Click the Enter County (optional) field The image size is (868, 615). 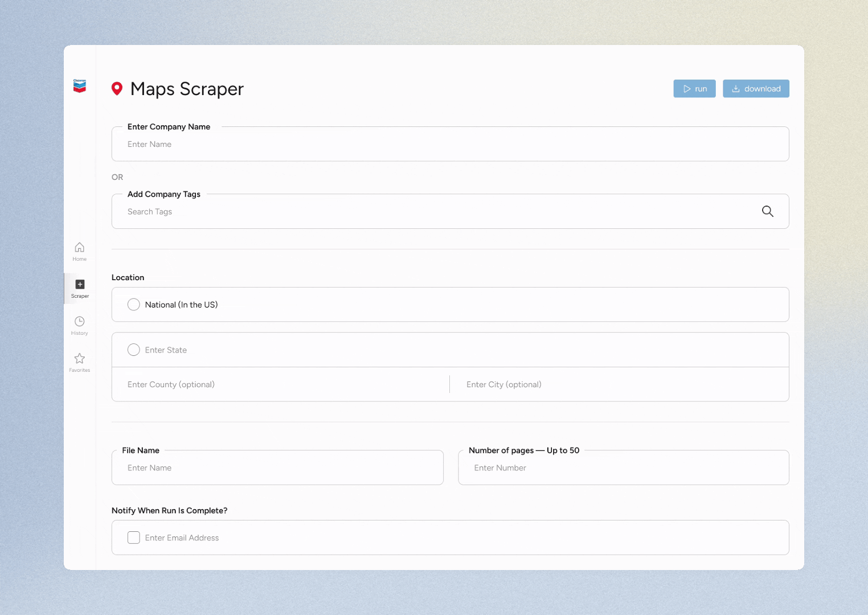(280, 384)
